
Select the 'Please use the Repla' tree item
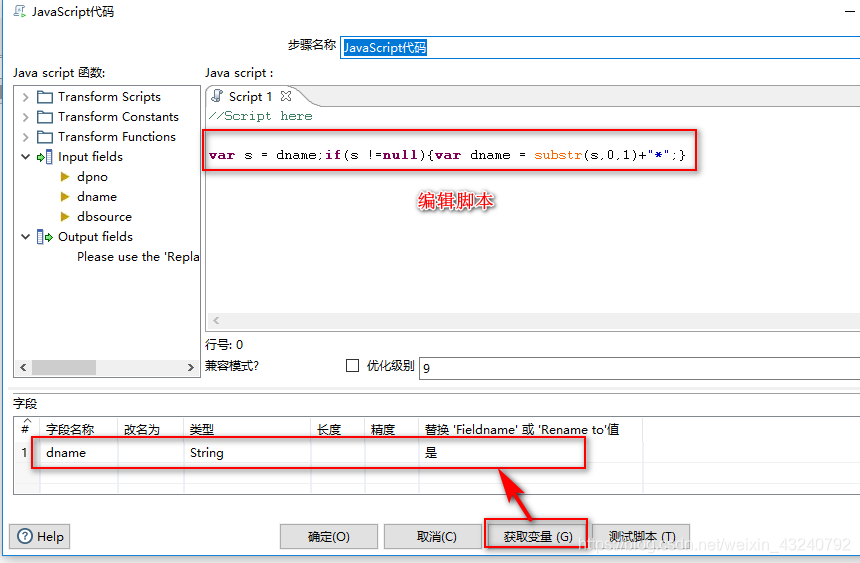click(138, 257)
